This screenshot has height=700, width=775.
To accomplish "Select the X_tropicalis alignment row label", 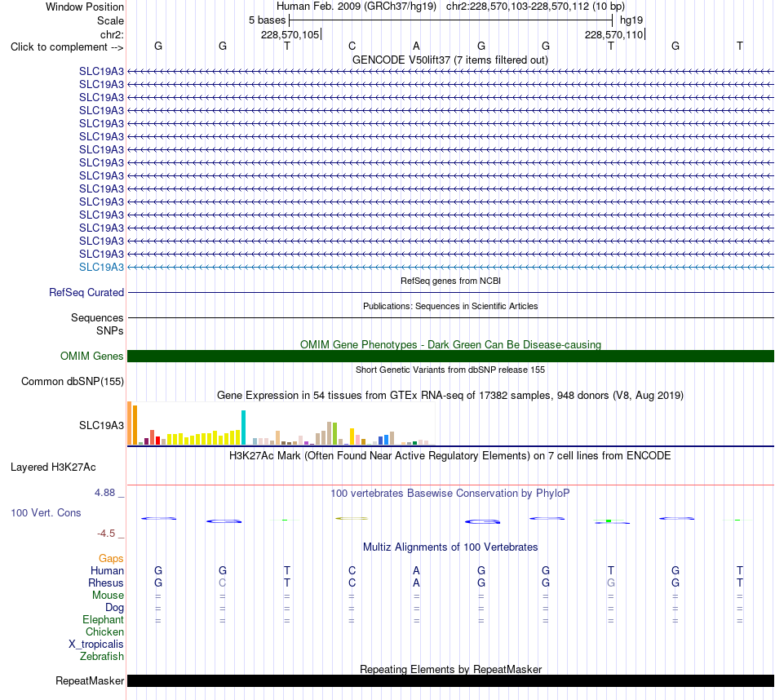I will click(96, 645).
